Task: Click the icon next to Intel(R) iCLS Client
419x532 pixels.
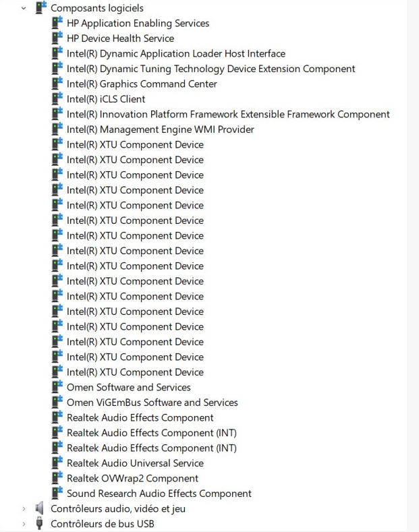Action: click(x=57, y=98)
